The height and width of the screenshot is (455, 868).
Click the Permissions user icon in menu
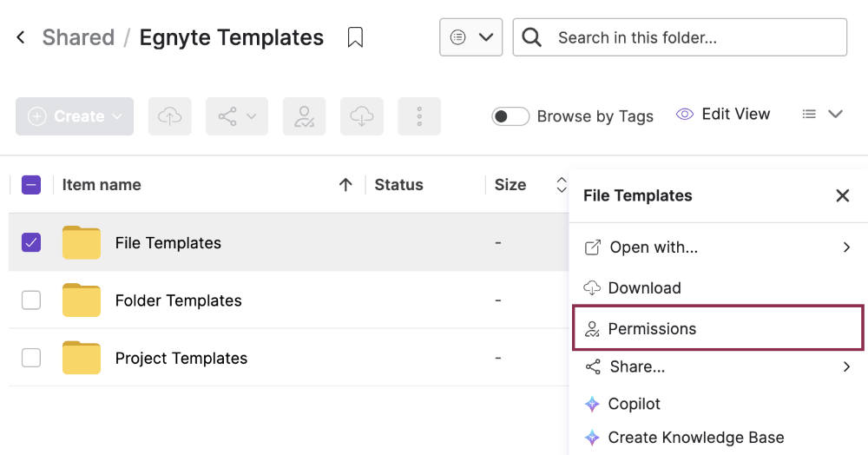click(592, 329)
